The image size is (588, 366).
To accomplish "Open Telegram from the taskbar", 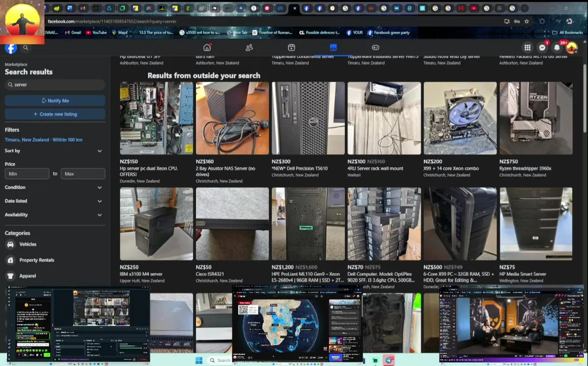I will point(390,360).
